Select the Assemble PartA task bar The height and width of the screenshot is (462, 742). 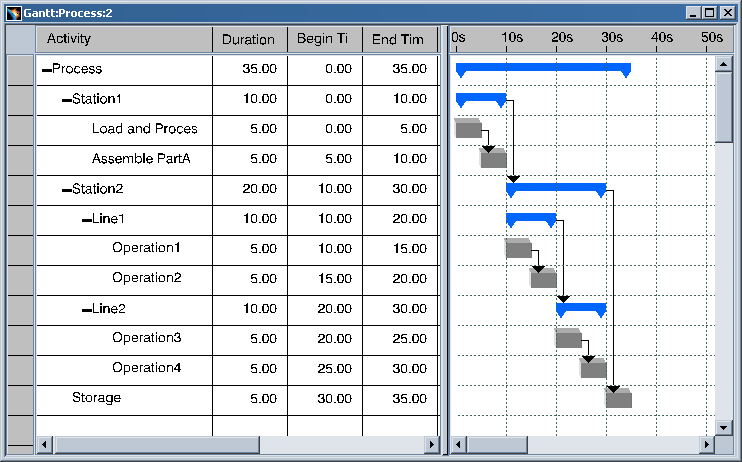(494, 159)
